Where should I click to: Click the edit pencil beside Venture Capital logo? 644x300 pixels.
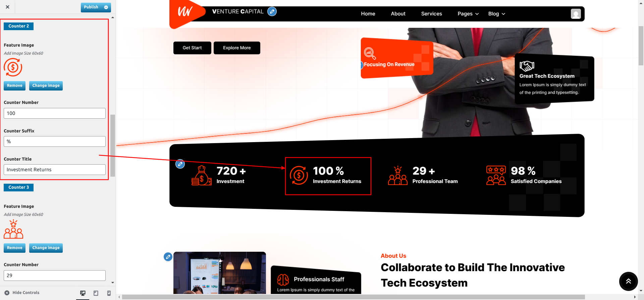click(272, 12)
